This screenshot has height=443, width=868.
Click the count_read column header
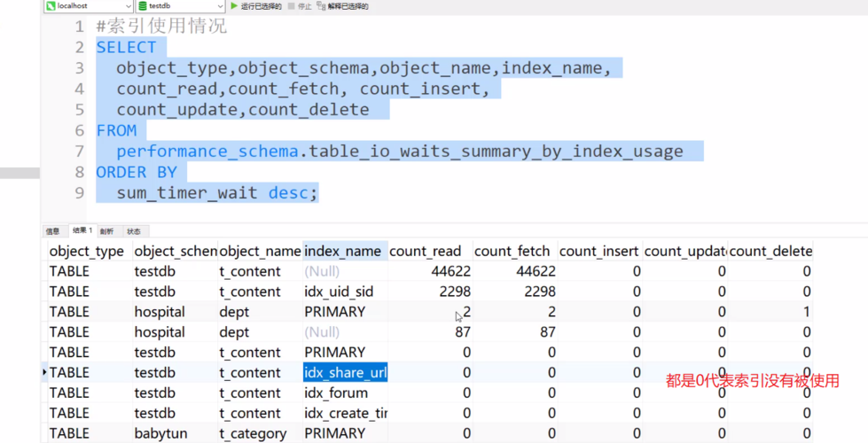click(x=430, y=251)
